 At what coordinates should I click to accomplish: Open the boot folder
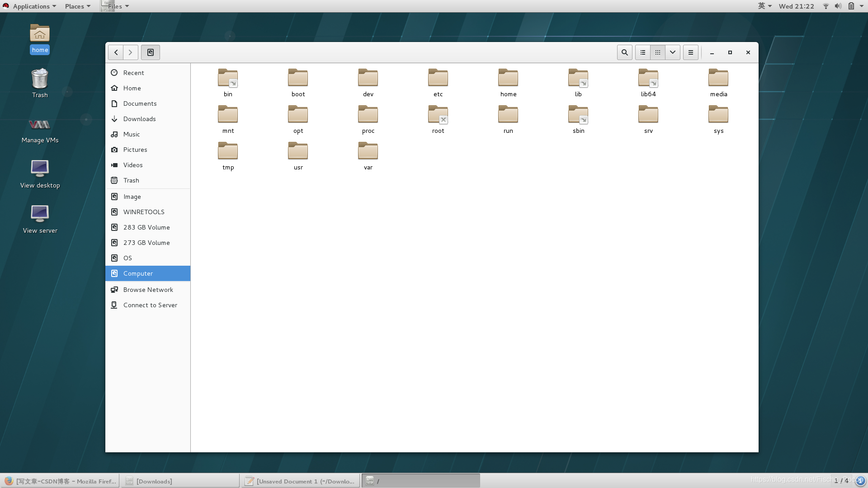(x=298, y=83)
